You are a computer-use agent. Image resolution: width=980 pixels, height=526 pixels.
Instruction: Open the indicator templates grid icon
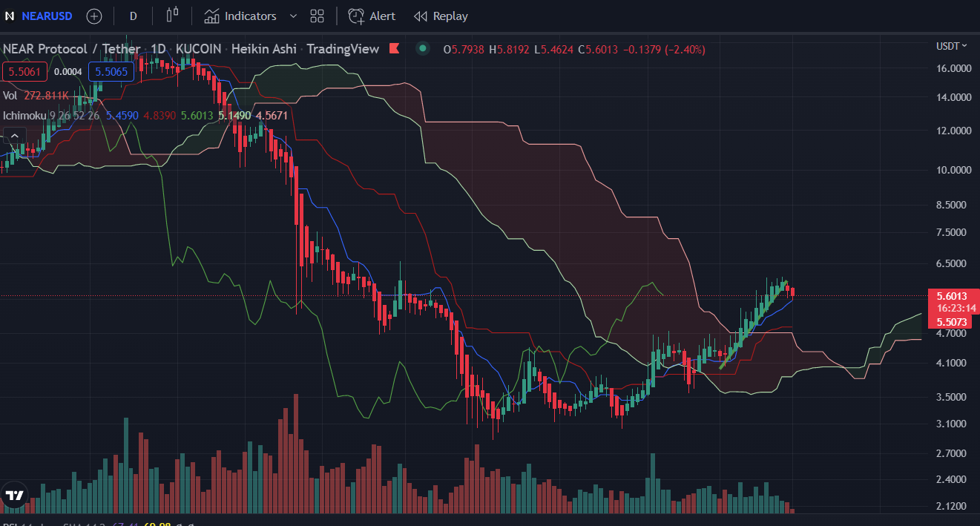(318, 16)
